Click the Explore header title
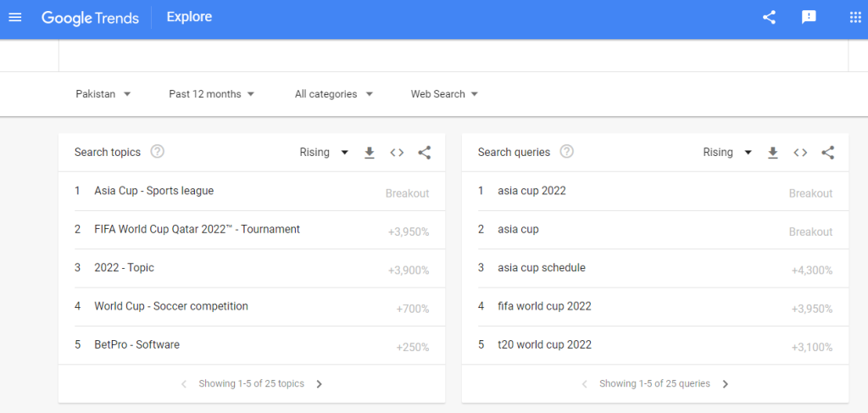868x413 pixels. (189, 17)
